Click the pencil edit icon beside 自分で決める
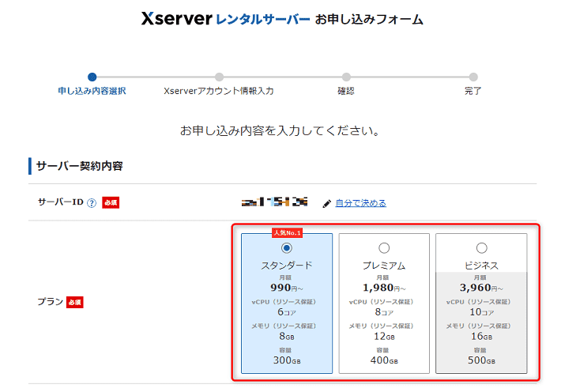 [326, 204]
